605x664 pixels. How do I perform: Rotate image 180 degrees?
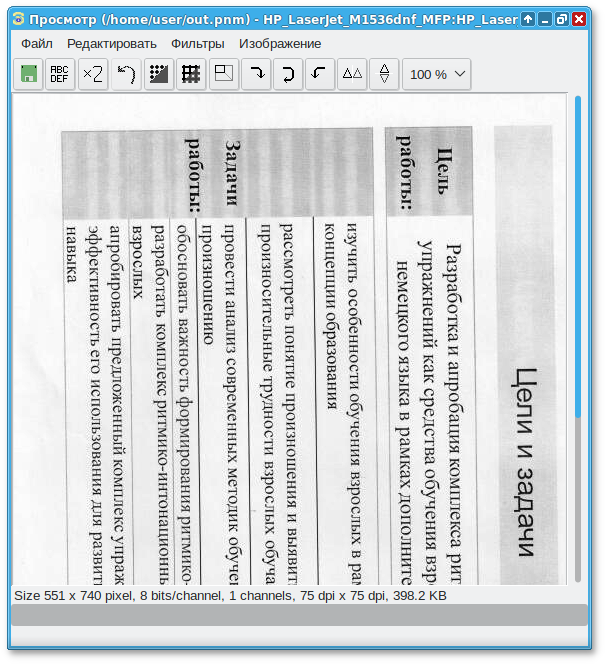point(288,74)
